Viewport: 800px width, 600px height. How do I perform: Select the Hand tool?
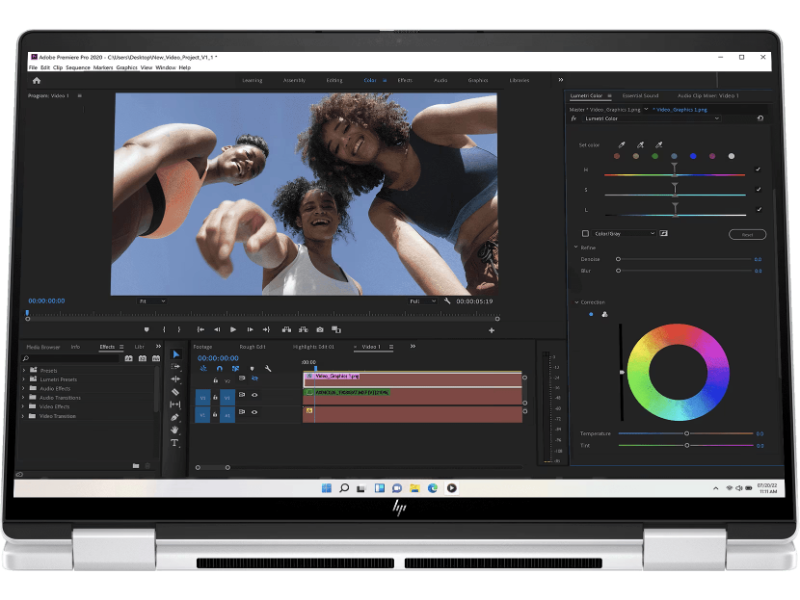click(x=175, y=430)
